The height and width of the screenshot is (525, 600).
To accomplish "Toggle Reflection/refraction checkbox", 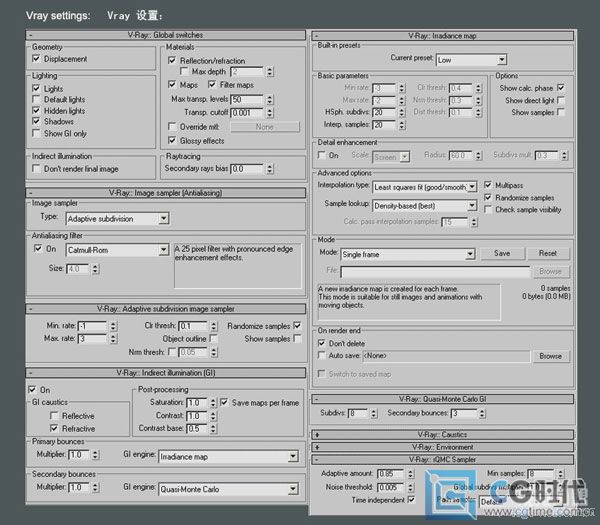I will [x=172, y=60].
